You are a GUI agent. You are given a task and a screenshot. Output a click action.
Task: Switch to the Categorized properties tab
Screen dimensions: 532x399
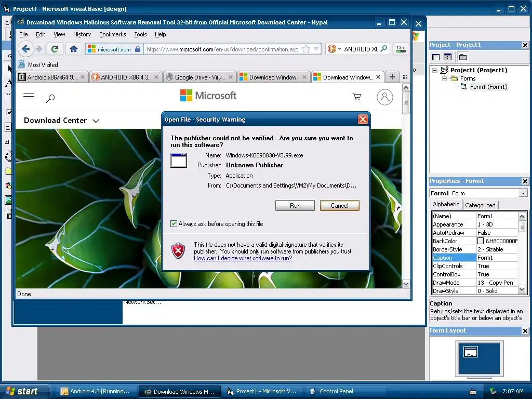point(480,205)
